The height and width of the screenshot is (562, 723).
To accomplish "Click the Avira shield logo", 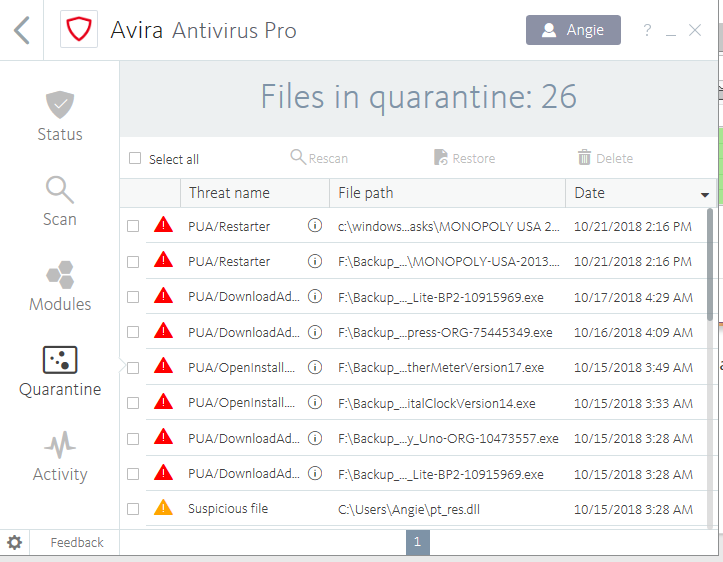I will point(79,30).
